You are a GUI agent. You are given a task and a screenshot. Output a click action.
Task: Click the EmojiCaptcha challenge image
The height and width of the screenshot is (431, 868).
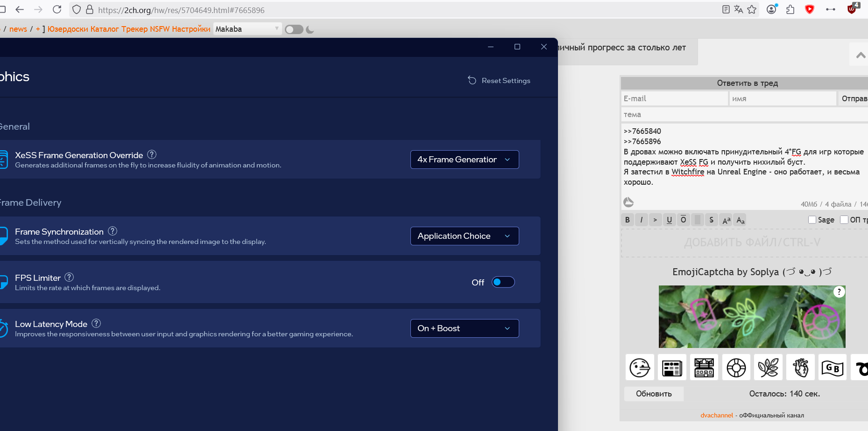[x=752, y=317]
